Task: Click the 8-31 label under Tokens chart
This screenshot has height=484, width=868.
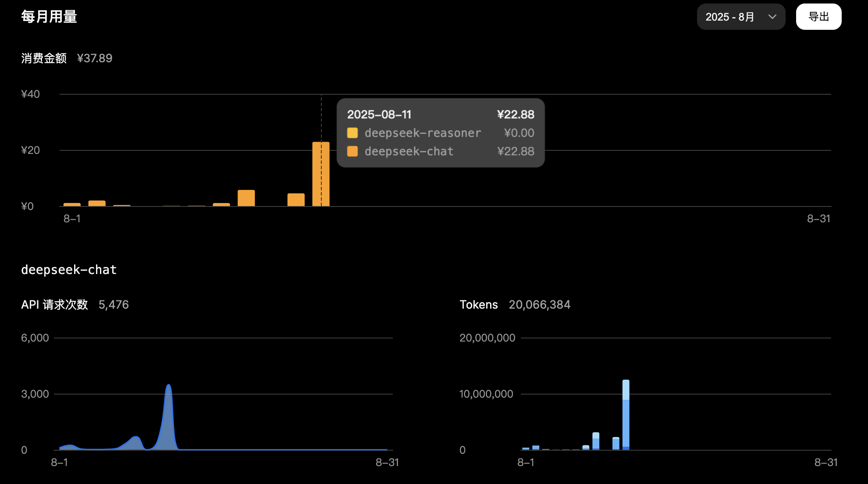Action: click(826, 463)
